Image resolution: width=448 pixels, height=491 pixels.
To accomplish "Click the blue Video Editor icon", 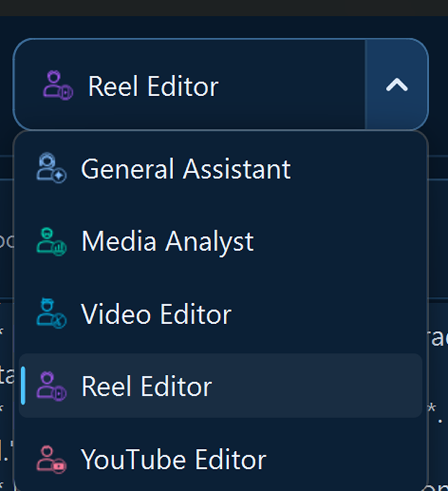I will [52, 313].
